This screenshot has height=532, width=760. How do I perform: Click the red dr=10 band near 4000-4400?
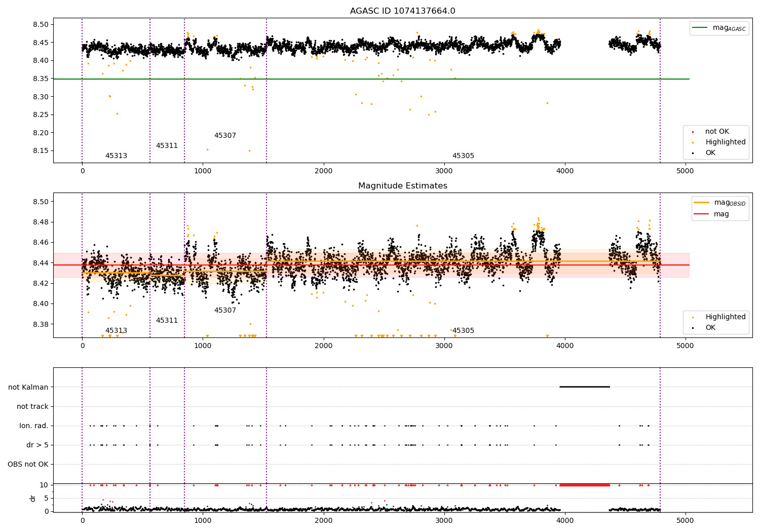(x=585, y=485)
